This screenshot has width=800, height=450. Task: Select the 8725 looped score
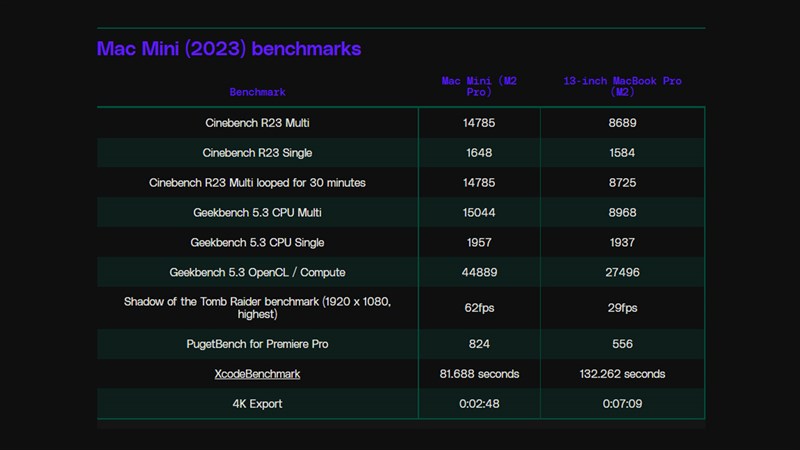click(x=622, y=183)
